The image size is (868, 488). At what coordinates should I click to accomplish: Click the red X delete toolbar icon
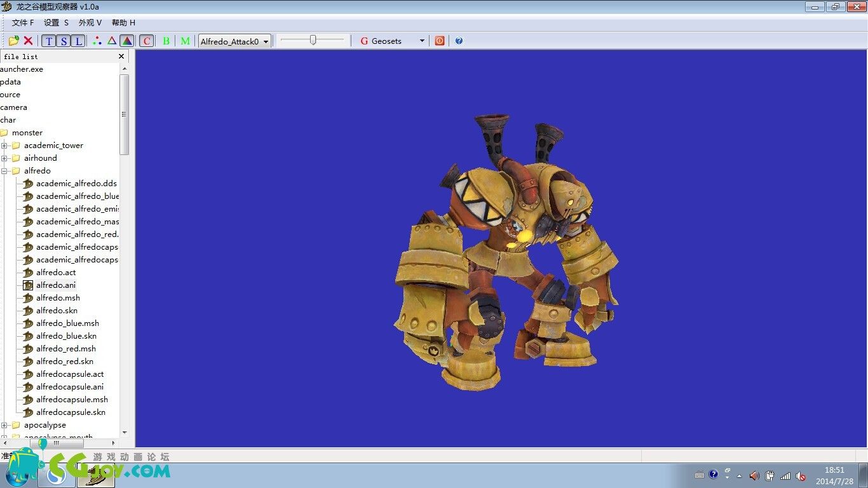[x=28, y=41]
